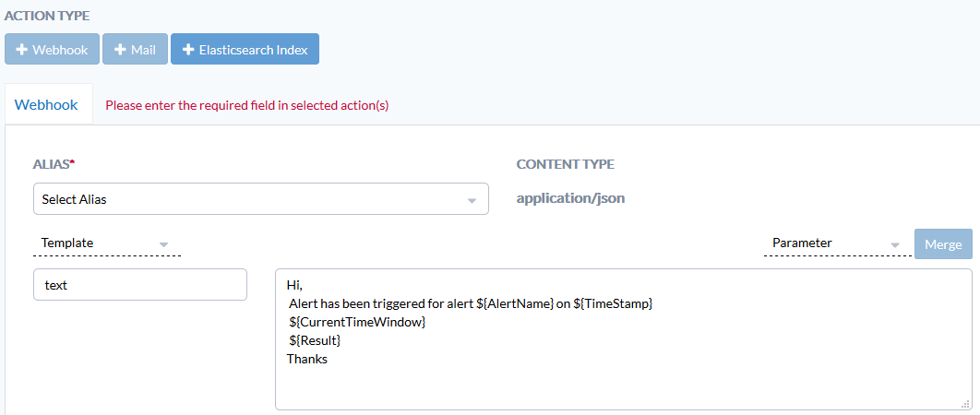This screenshot has height=415, width=980.
Task: Place cursor on the 'Thanks' line
Action: coord(307,360)
